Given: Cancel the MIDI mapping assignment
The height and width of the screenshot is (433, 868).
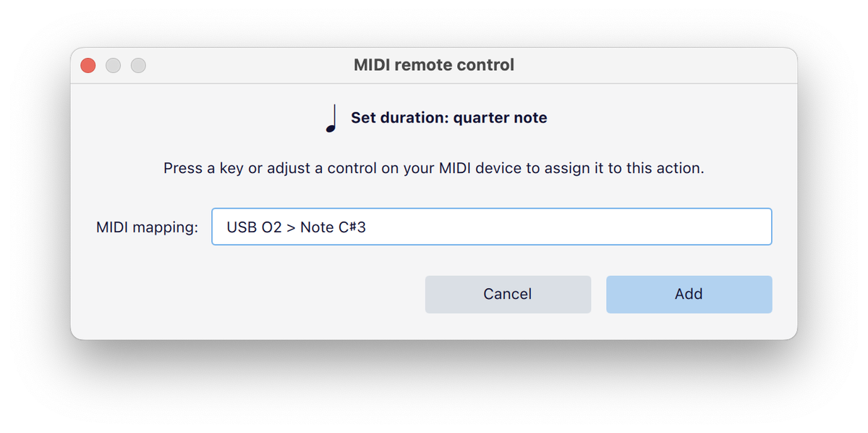Looking at the screenshot, I should pos(508,294).
